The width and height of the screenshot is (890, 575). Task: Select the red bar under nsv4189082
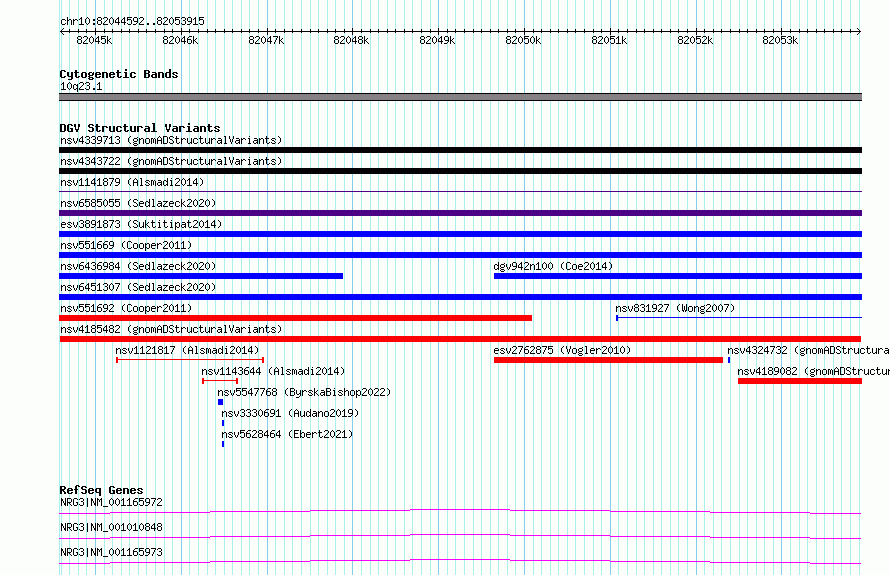click(800, 381)
